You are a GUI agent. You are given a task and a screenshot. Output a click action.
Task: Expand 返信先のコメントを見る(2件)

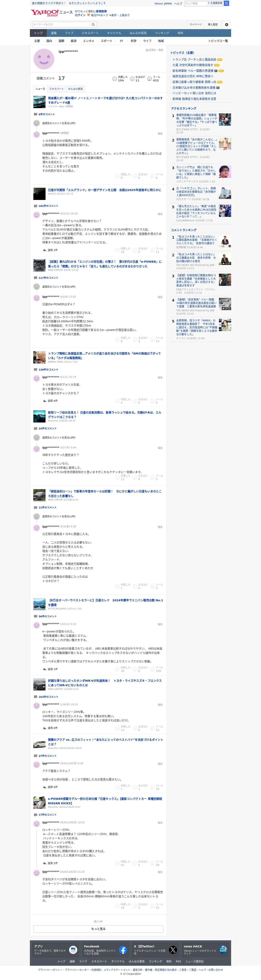(x=59, y=123)
